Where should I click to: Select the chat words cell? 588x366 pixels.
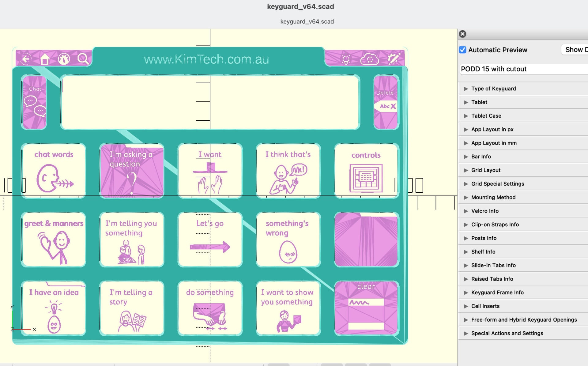point(54,171)
